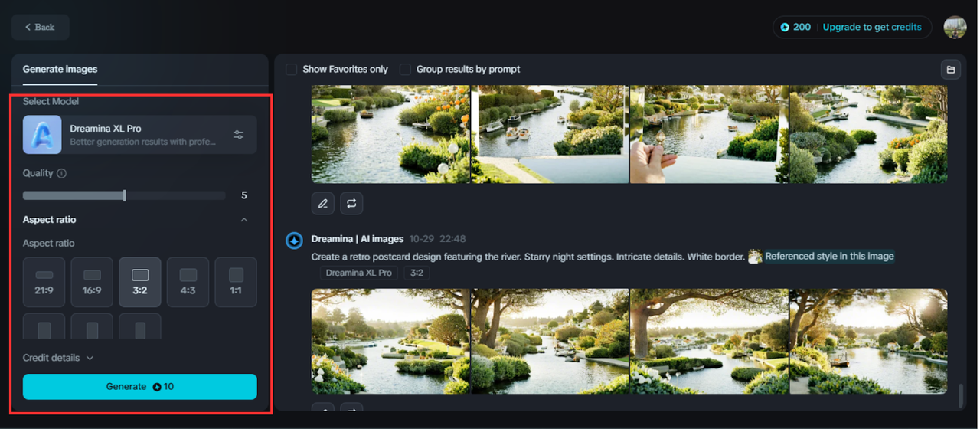
Task: Click the regenerate icon below first image row
Action: point(351,204)
